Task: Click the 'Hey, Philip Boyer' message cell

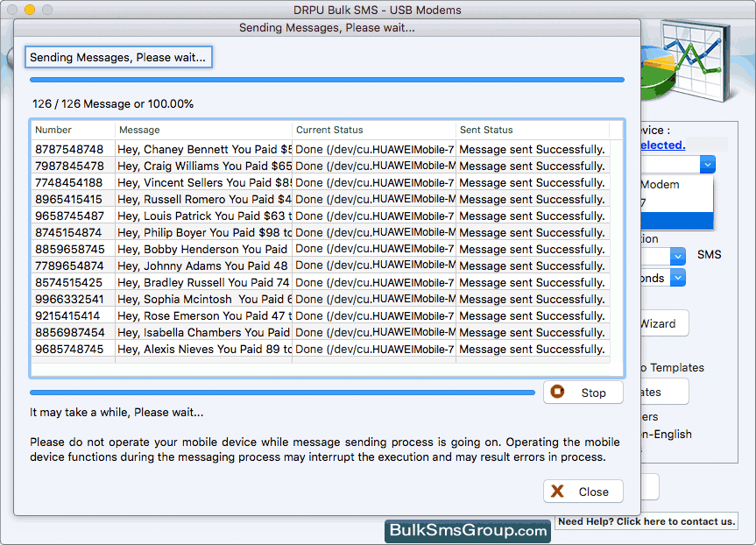Action: (204, 232)
